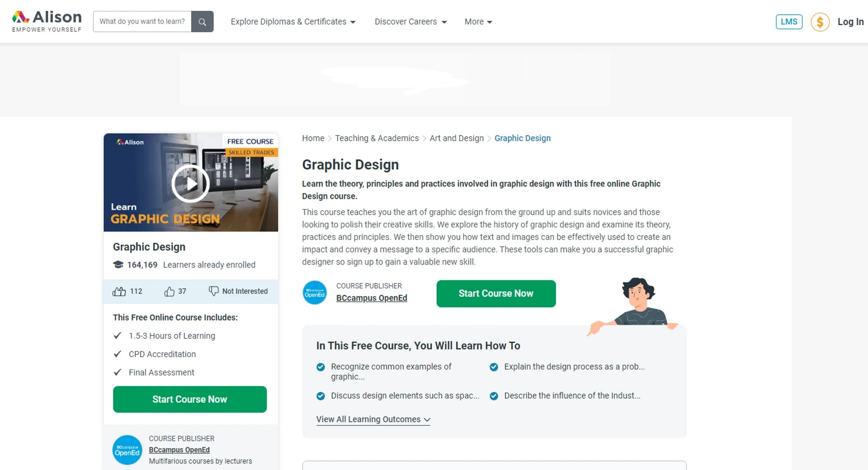Mark Recognize common examples outcome checkmark
This screenshot has height=470, width=868.
point(320,367)
